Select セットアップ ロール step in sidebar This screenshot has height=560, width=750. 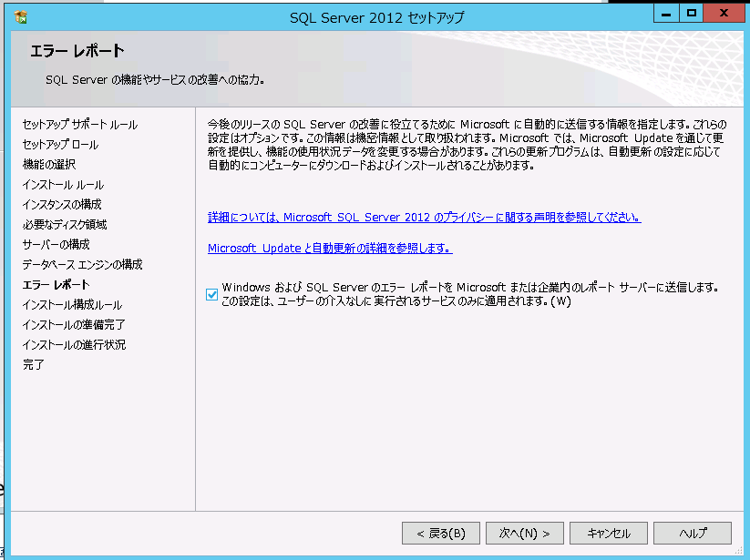point(60,145)
